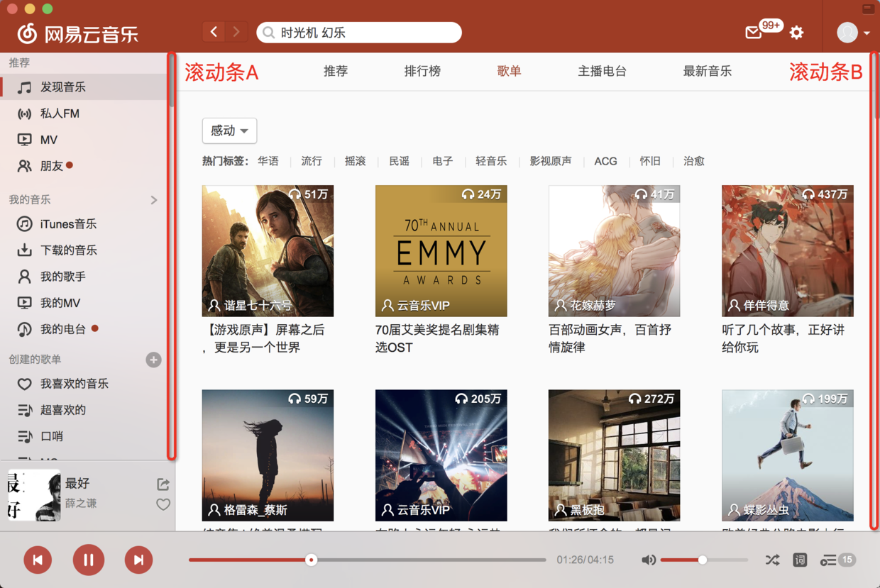Open the mailbox with 99+ messages
This screenshot has height=588, width=880.
pos(754,32)
